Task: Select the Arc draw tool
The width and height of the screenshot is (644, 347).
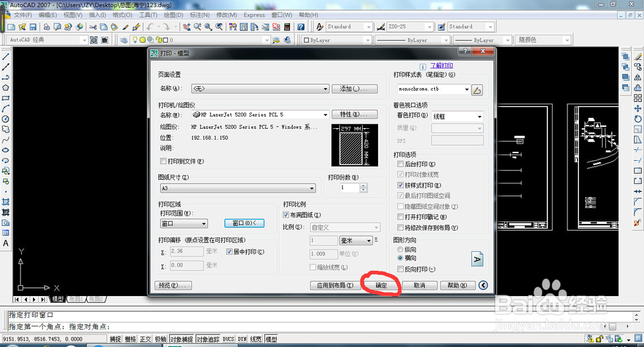Action: 6,108
